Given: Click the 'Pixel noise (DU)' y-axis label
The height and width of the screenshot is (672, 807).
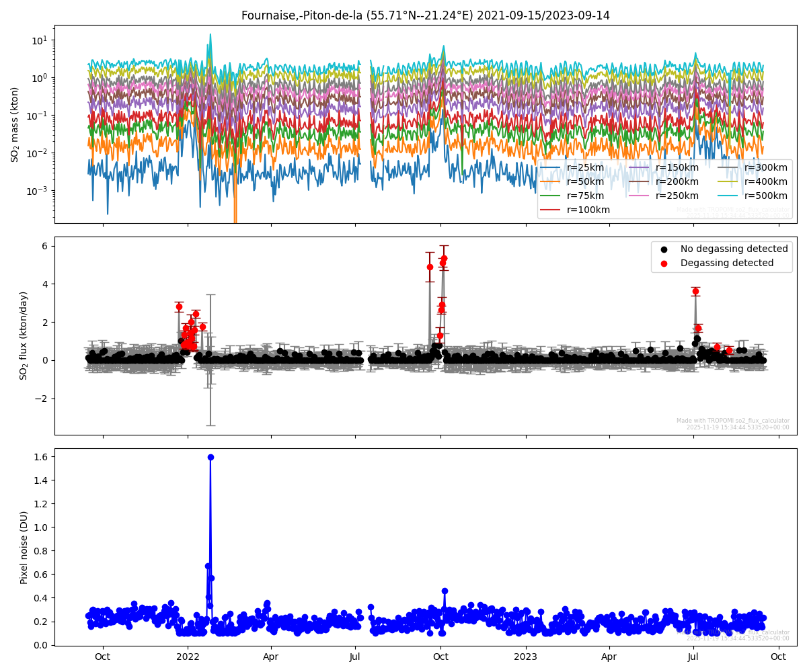Looking at the screenshot, I should (x=24, y=547).
